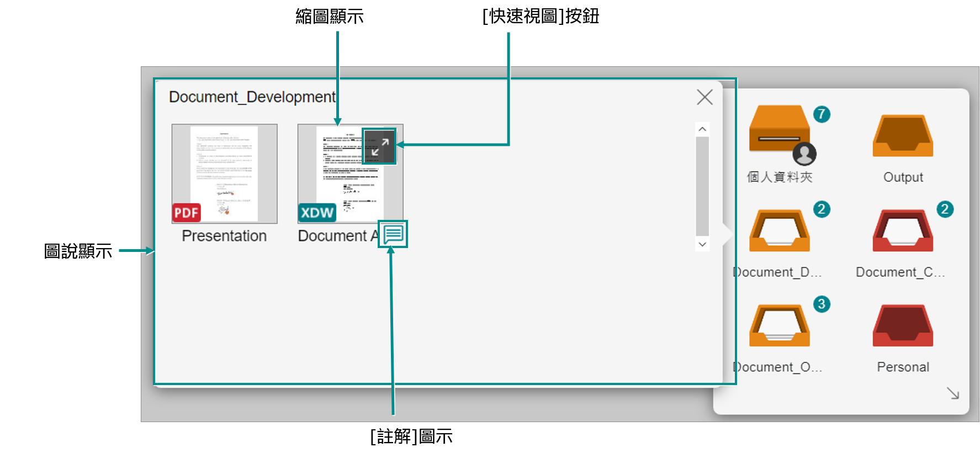Click the XDW badge on Document A

(317, 213)
